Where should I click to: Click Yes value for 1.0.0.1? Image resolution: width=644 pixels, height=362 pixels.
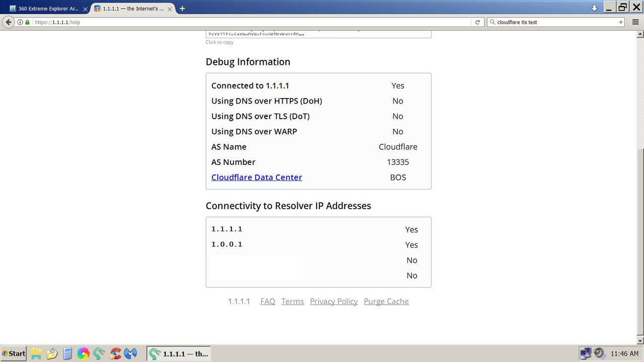(412, 245)
